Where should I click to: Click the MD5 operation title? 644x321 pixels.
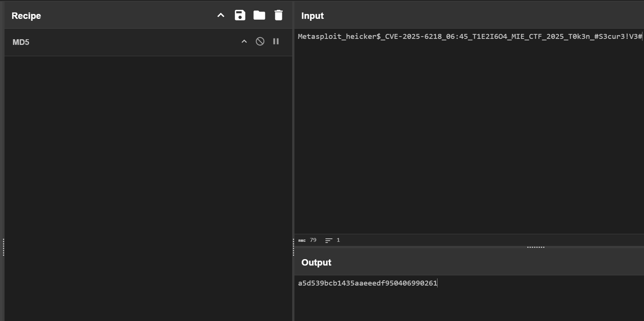(21, 42)
